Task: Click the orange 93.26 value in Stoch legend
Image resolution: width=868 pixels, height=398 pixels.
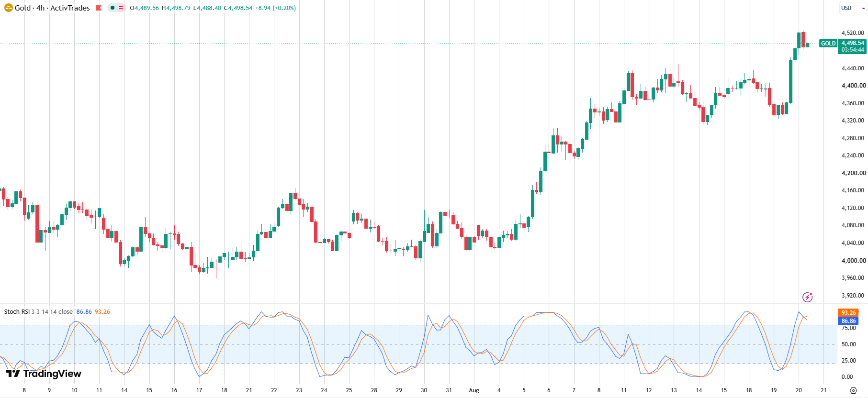Action: click(x=102, y=312)
